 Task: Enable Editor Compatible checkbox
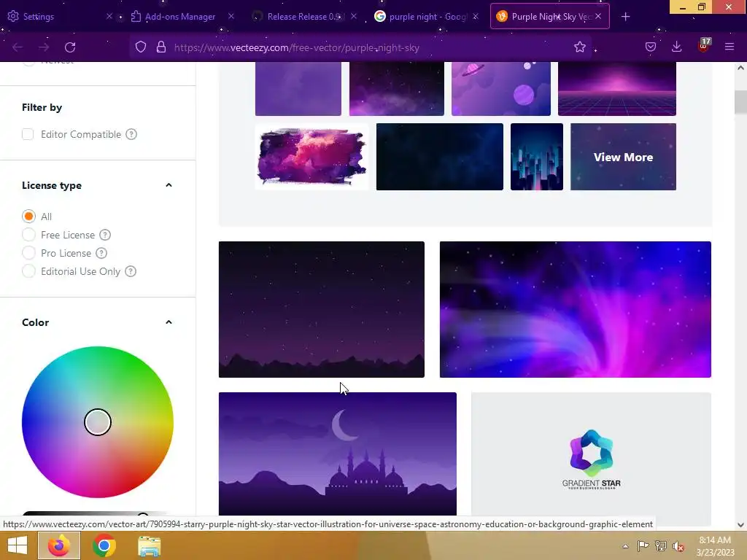coord(28,134)
